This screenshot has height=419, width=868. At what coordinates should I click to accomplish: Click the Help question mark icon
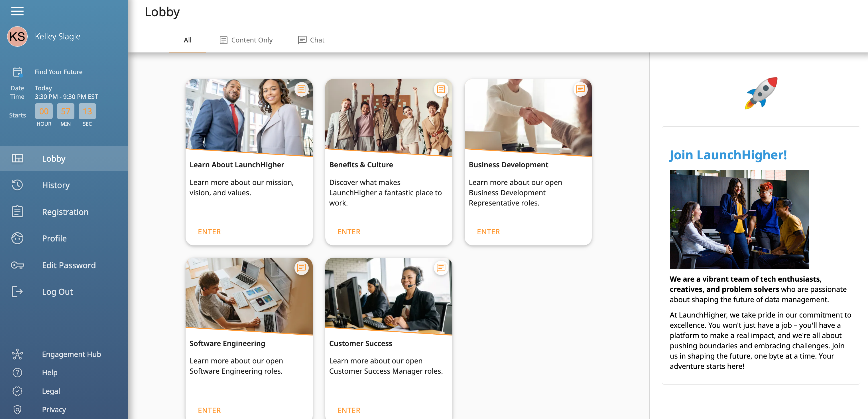[x=17, y=372]
